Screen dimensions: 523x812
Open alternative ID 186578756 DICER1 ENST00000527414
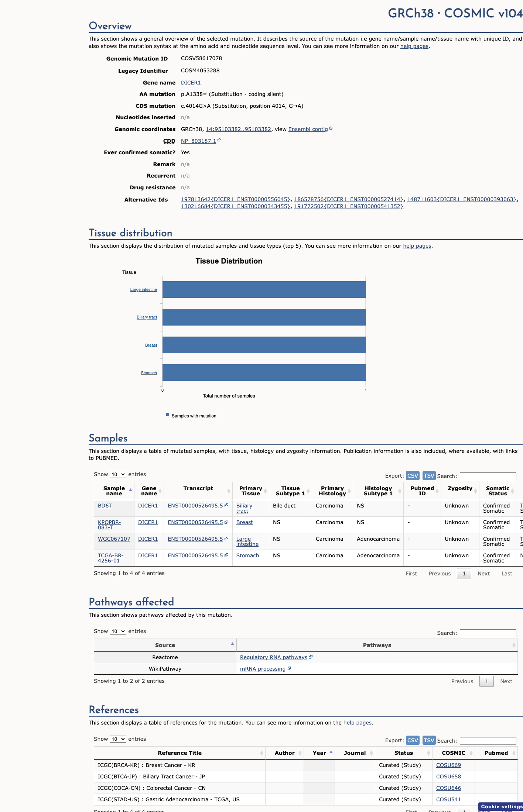349,199
